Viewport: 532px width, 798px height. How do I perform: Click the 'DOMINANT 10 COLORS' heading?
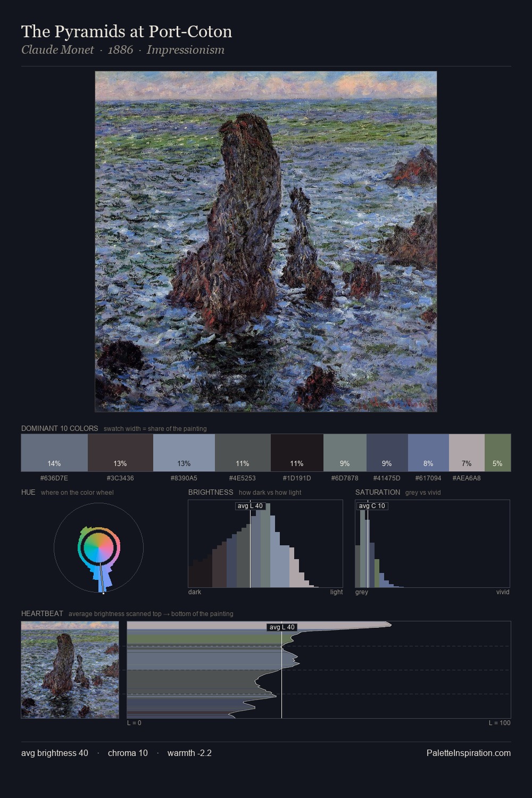pos(60,428)
